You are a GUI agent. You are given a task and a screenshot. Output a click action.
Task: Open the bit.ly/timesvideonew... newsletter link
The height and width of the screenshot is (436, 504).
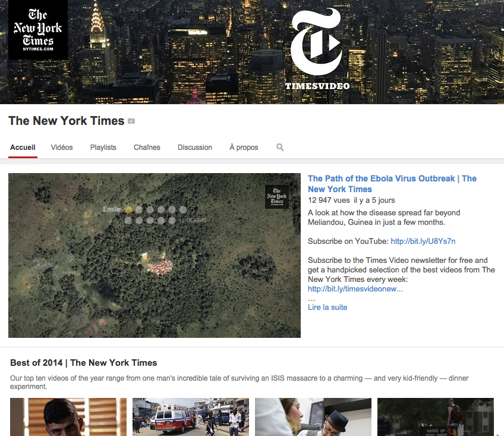(355, 289)
